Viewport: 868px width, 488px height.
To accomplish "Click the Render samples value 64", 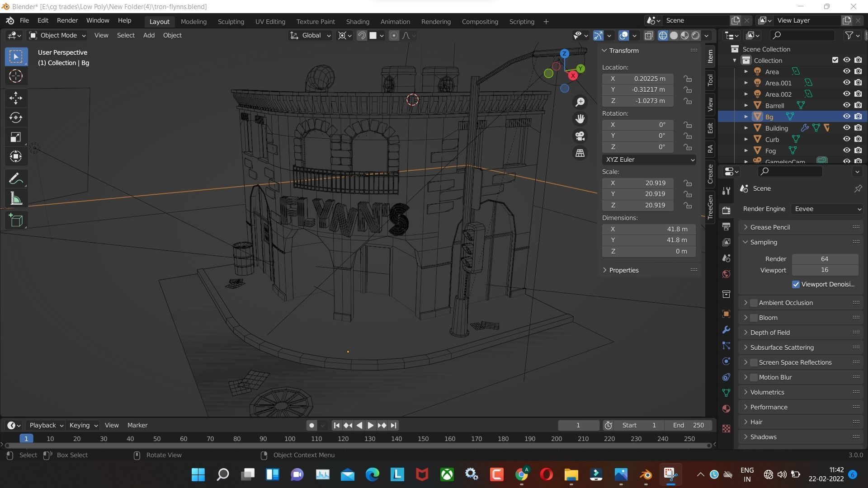I will click(x=825, y=259).
